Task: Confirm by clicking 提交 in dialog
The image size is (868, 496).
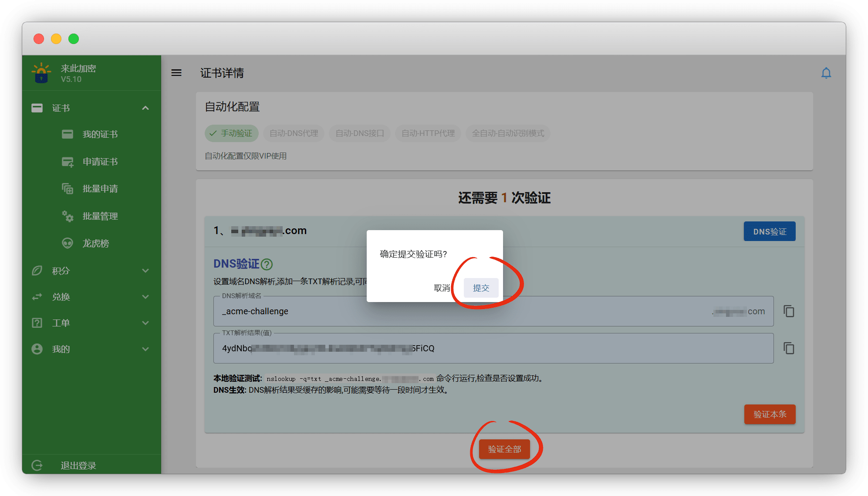Action: click(x=481, y=288)
